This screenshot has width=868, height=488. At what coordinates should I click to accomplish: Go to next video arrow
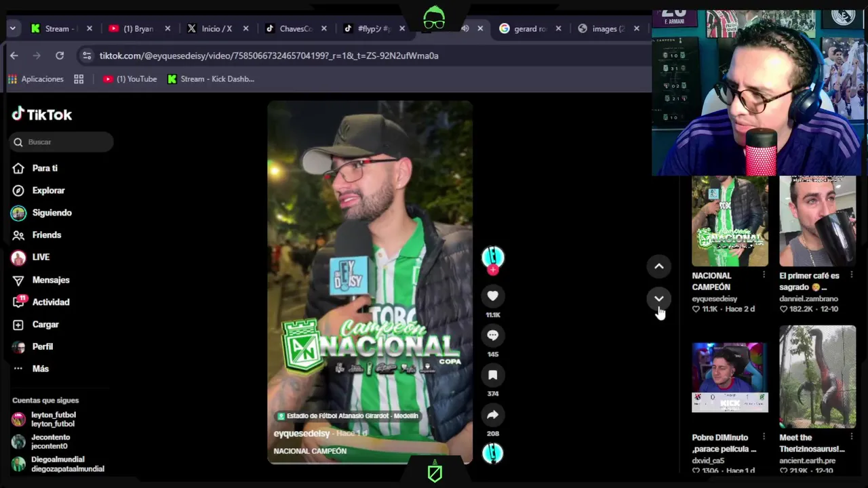[658, 298]
